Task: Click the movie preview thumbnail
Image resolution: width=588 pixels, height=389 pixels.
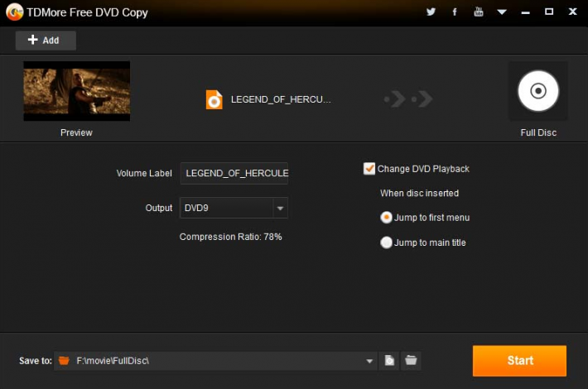Action: click(77, 91)
